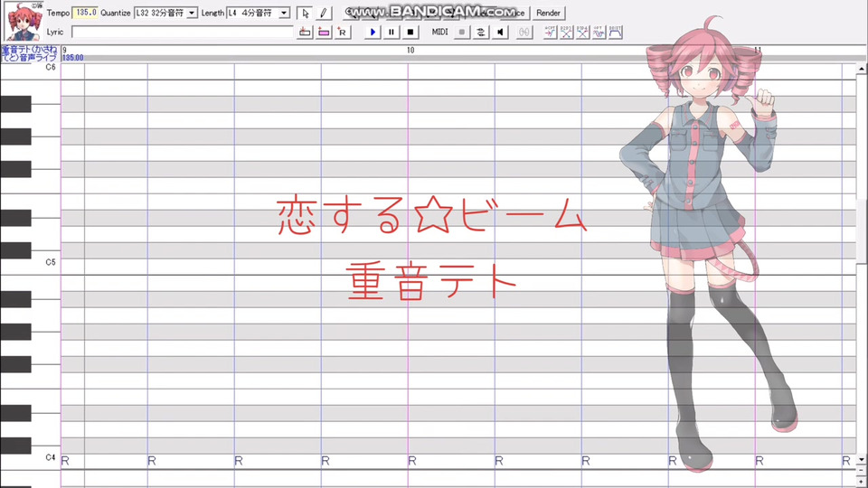Focus the Lyric text field
The height and width of the screenshot is (488, 868).
182,33
